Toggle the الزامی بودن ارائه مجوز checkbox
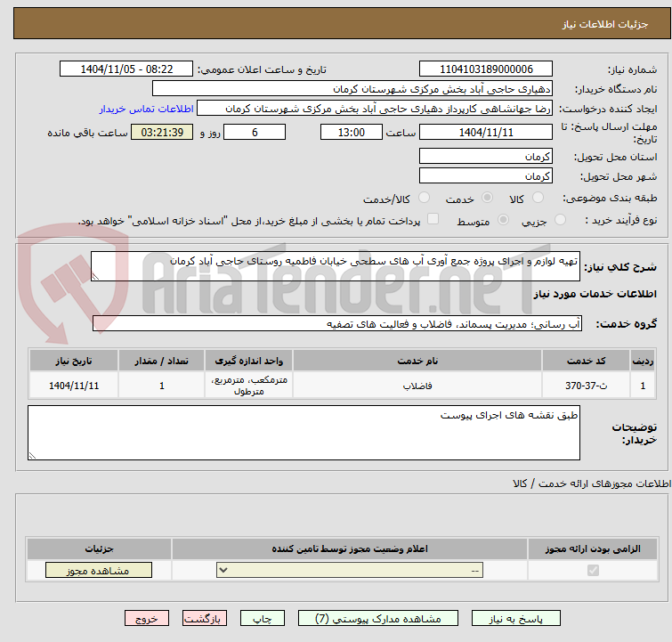This screenshot has width=672, height=642. [593, 571]
